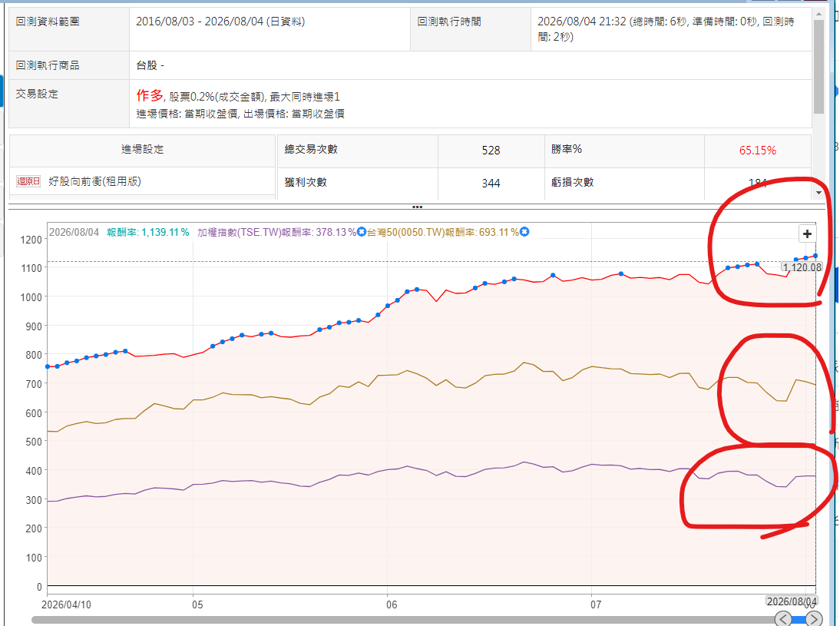Click the date range 2016/08/03 - 2026/08/04 value
Image resolution: width=840 pixels, height=626 pixels.
[220, 22]
